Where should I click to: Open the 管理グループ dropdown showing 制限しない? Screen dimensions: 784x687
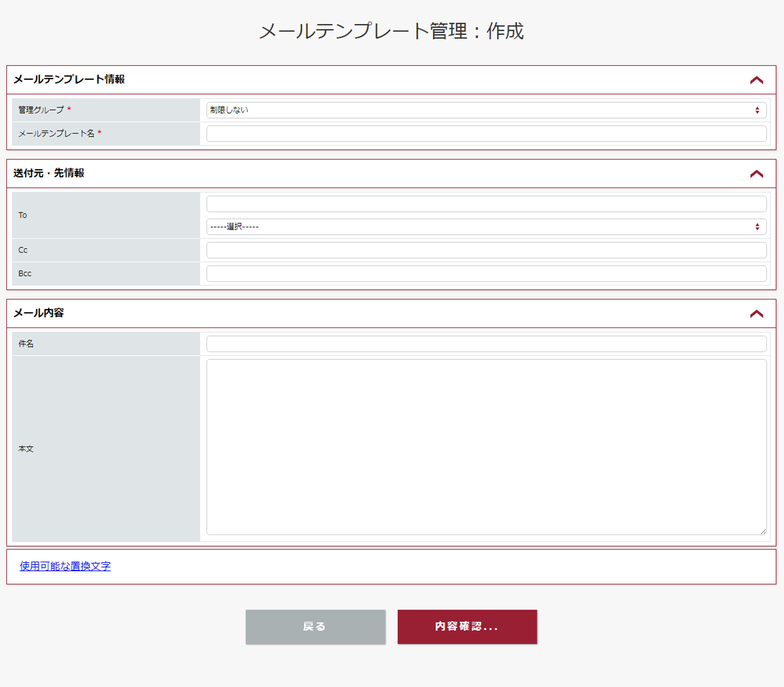[x=486, y=110]
